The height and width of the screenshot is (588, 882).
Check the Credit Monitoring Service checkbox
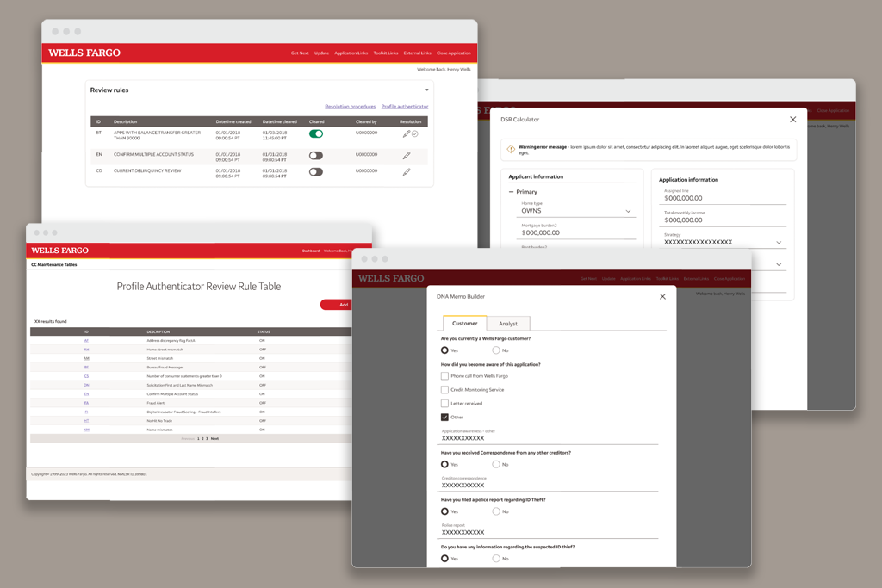tap(444, 389)
